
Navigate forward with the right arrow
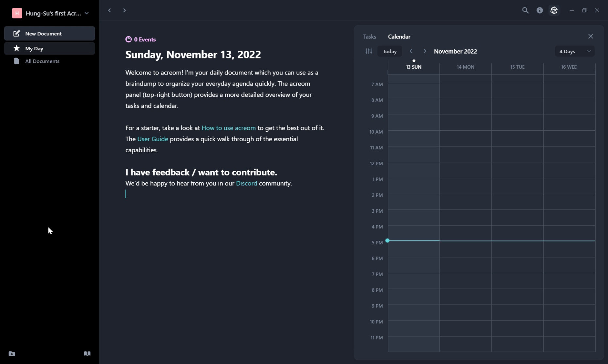(x=124, y=10)
